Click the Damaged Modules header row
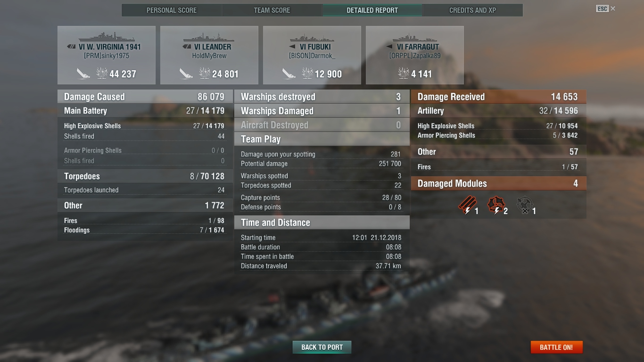Screen dimensions: 644x362 coord(498,183)
